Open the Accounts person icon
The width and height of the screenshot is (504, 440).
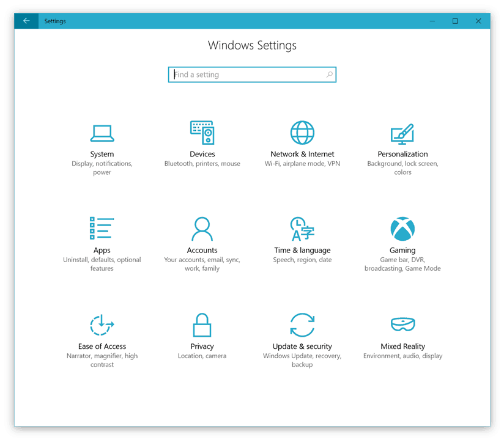click(x=202, y=229)
